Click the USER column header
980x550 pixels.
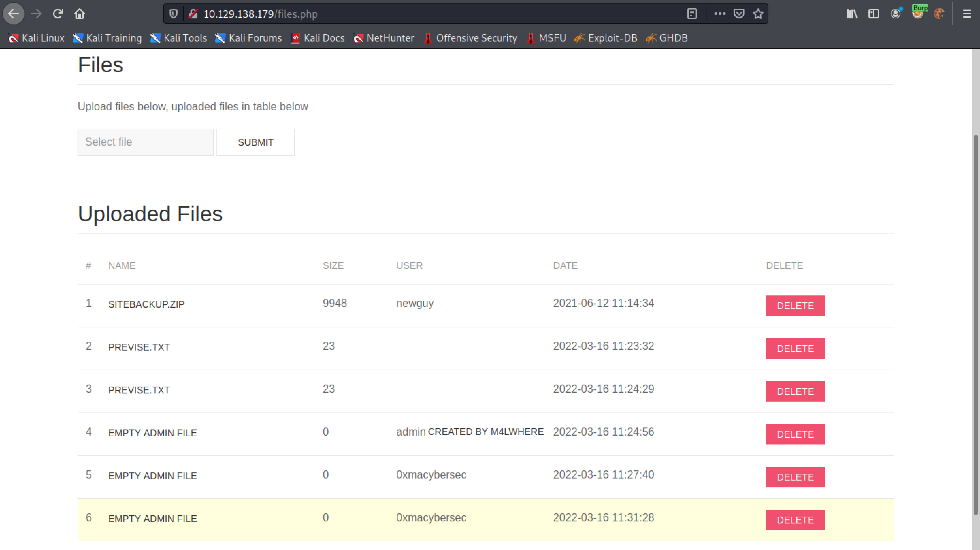(x=409, y=265)
